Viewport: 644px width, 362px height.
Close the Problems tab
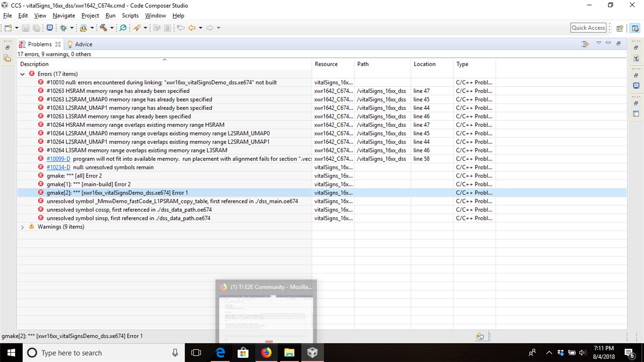pyautogui.click(x=58, y=45)
